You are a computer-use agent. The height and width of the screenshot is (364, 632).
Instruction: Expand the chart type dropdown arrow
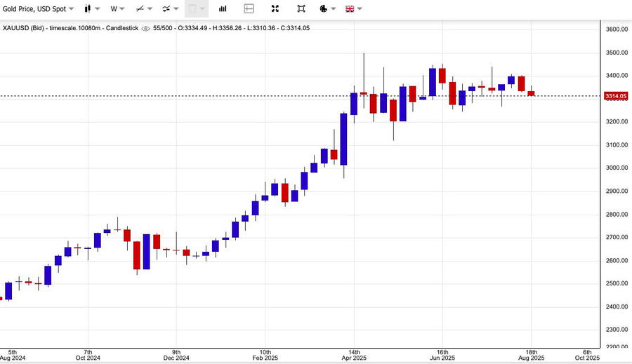[x=97, y=9]
